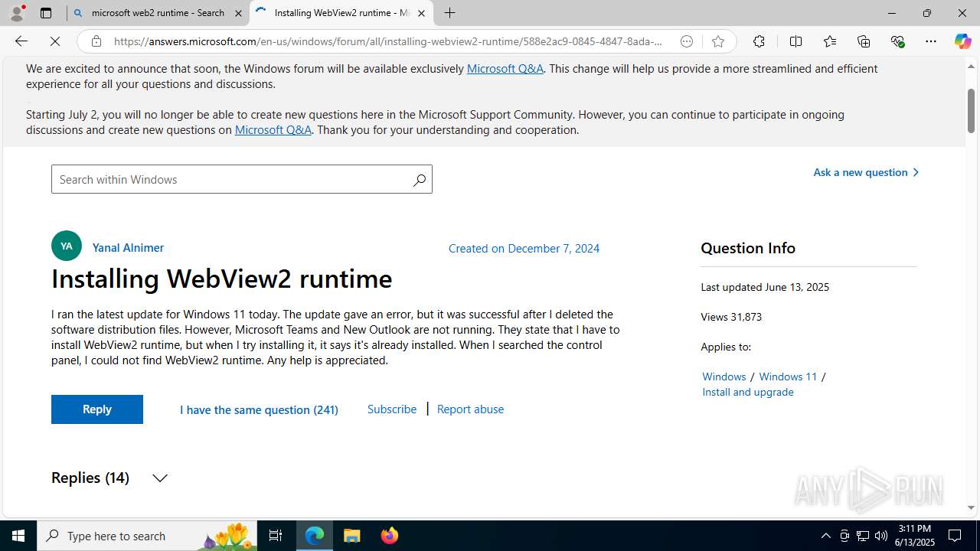Open the Windows Start menu
980x551 pixels.
18,536
